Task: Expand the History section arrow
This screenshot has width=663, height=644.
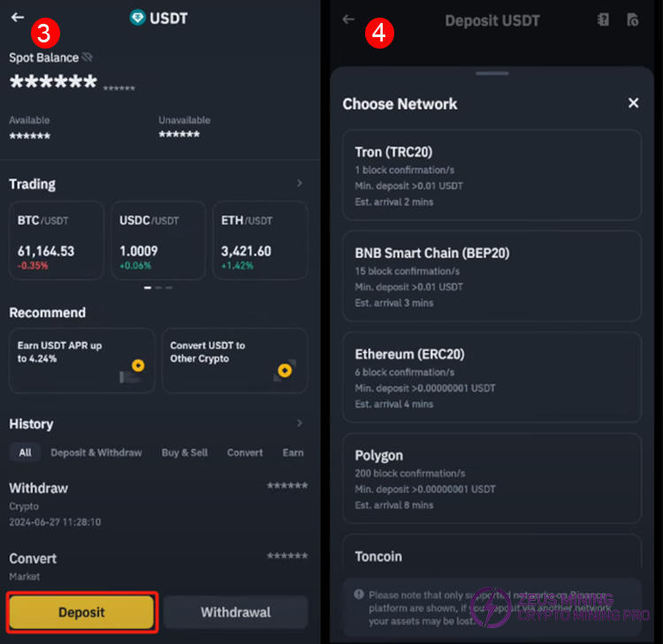Action: click(x=300, y=423)
